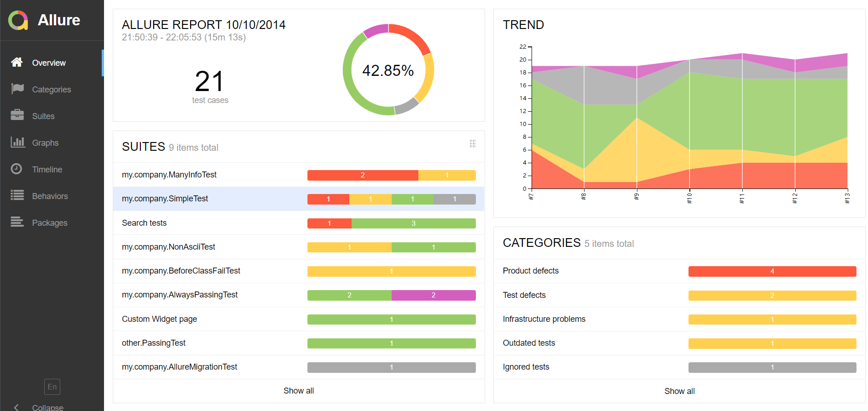This screenshot has height=411, width=868.
Task: Click yellow bar of Test defects
Action: coord(772,296)
